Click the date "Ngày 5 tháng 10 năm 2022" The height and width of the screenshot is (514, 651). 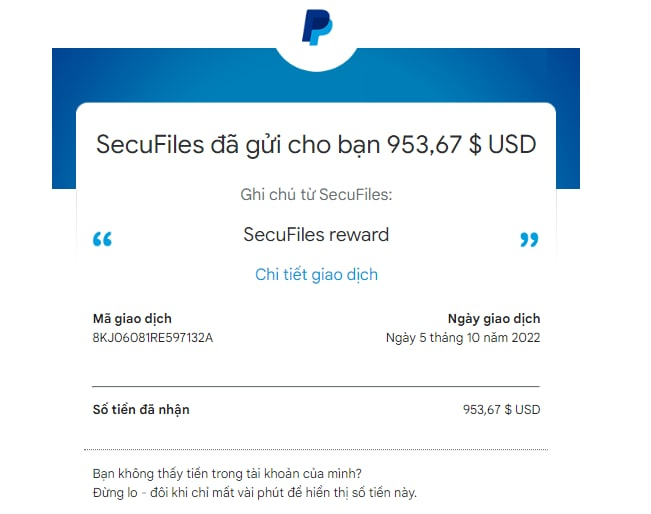tap(463, 338)
